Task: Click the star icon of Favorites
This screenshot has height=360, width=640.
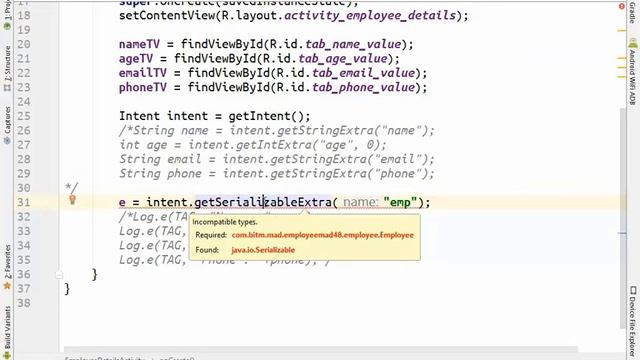Action: coord(7,286)
